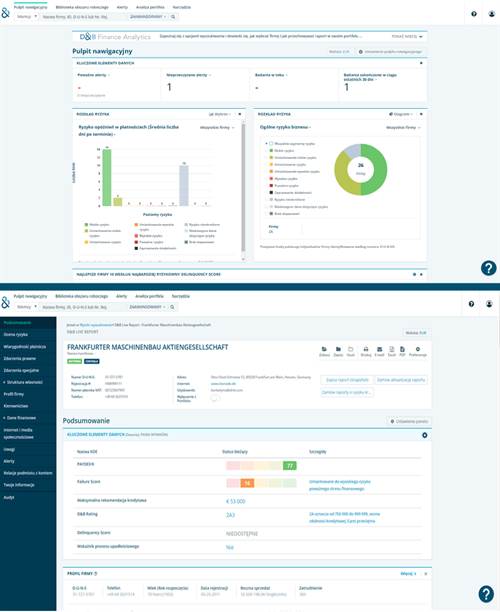This screenshot has height=612, width=500.
Task: Open the small help icon in the report header
Action: pos(472,304)
